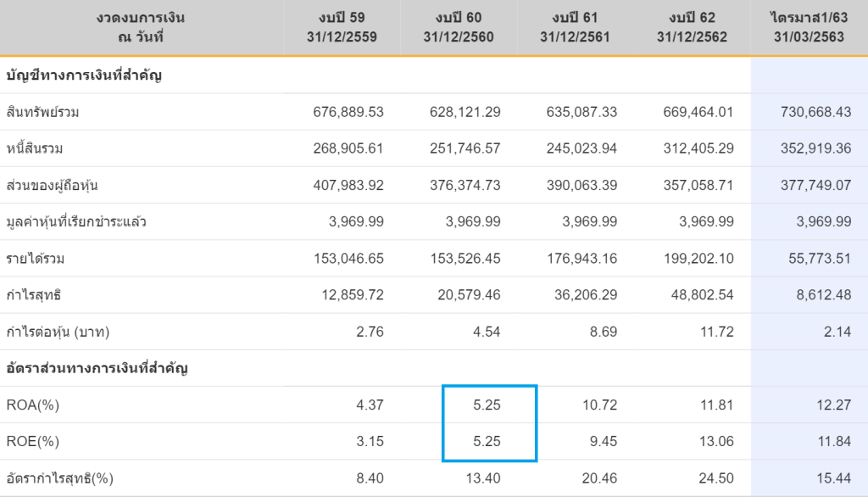The width and height of the screenshot is (868, 497).
Task: Select the ROE value 5.25 for งบปี 60
Action: [x=487, y=441]
